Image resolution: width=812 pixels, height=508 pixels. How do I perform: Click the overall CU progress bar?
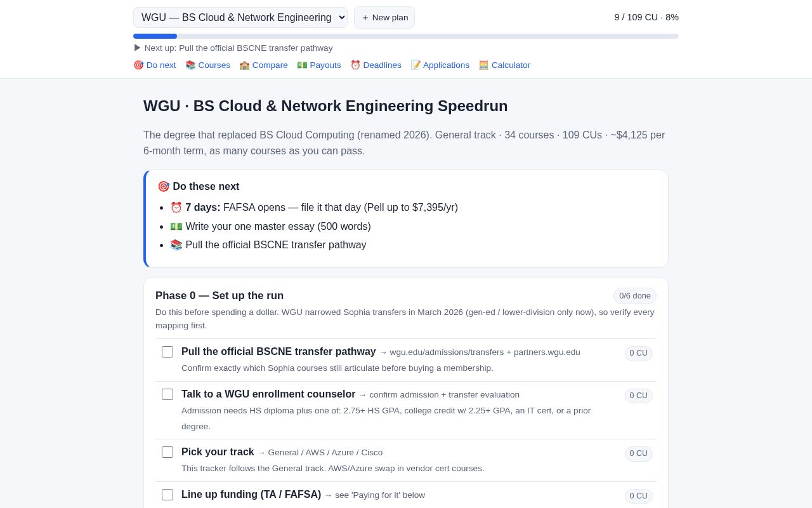[x=406, y=36]
